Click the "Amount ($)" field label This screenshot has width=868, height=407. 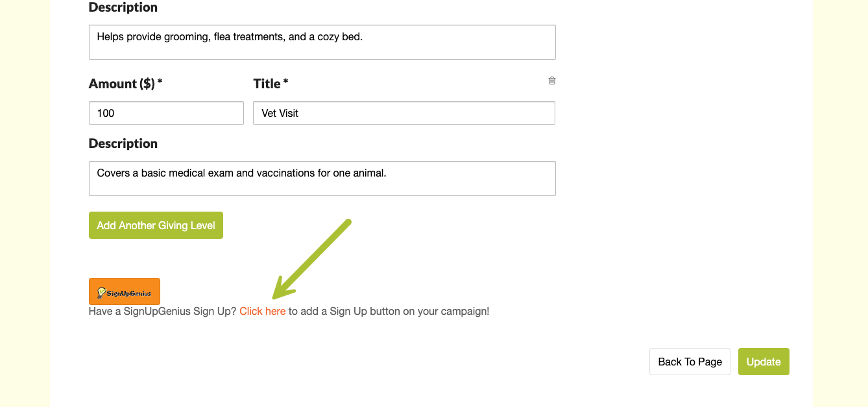point(121,84)
